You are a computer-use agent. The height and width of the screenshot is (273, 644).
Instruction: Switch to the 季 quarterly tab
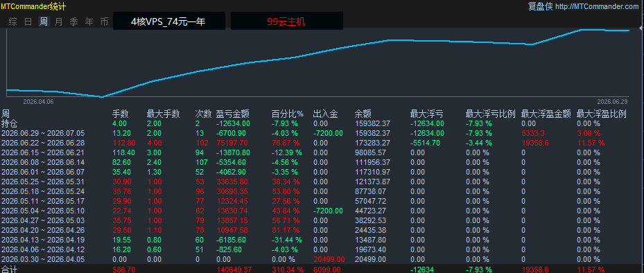point(74,21)
